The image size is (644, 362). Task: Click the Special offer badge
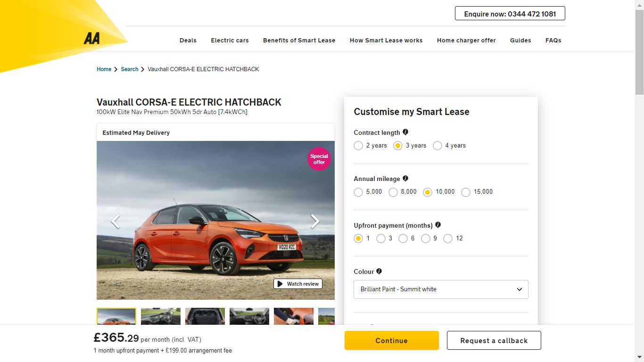pyautogui.click(x=319, y=159)
